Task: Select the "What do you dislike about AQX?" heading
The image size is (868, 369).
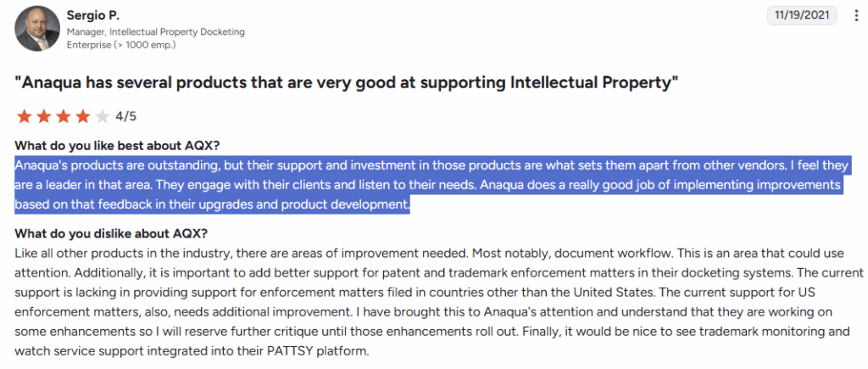Action: [x=110, y=234]
